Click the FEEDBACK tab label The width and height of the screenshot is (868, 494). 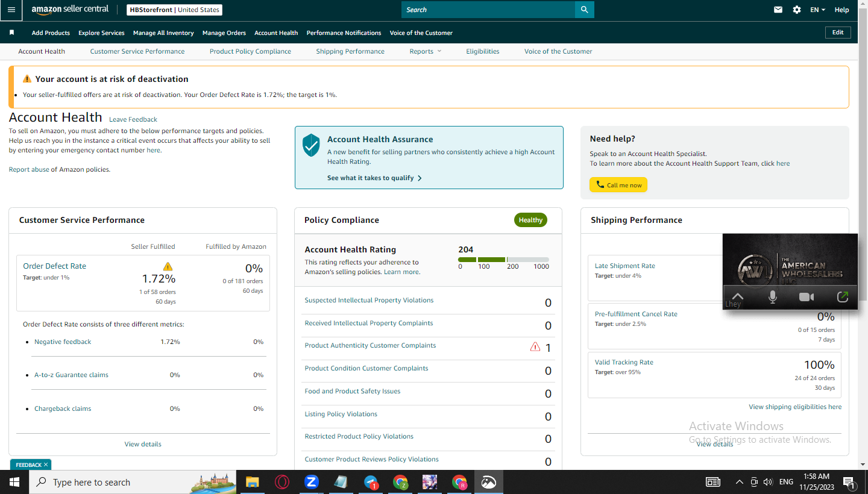tap(28, 465)
